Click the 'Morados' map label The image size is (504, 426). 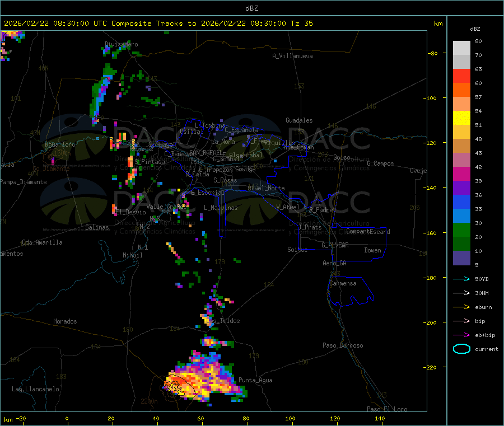[66, 321]
